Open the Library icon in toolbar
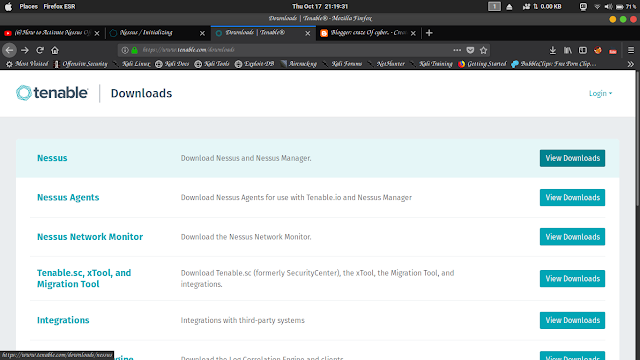The width and height of the screenshot is (640, 360). [568, 50]
